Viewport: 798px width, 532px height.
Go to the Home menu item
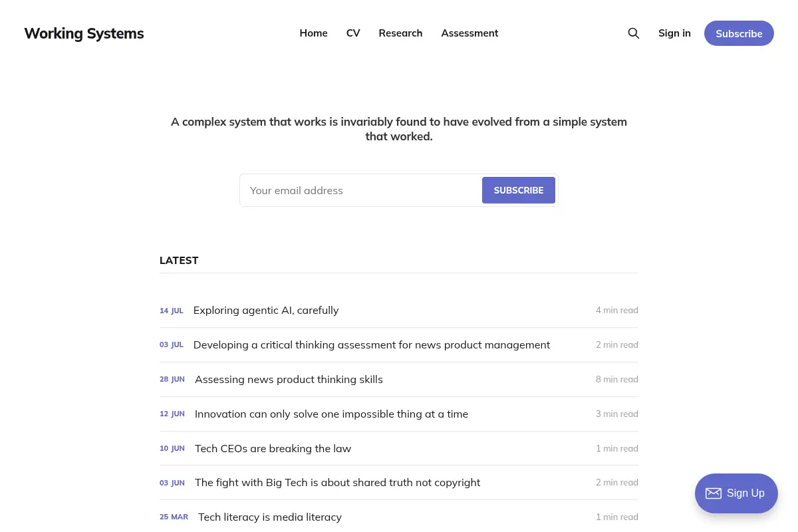313,33
